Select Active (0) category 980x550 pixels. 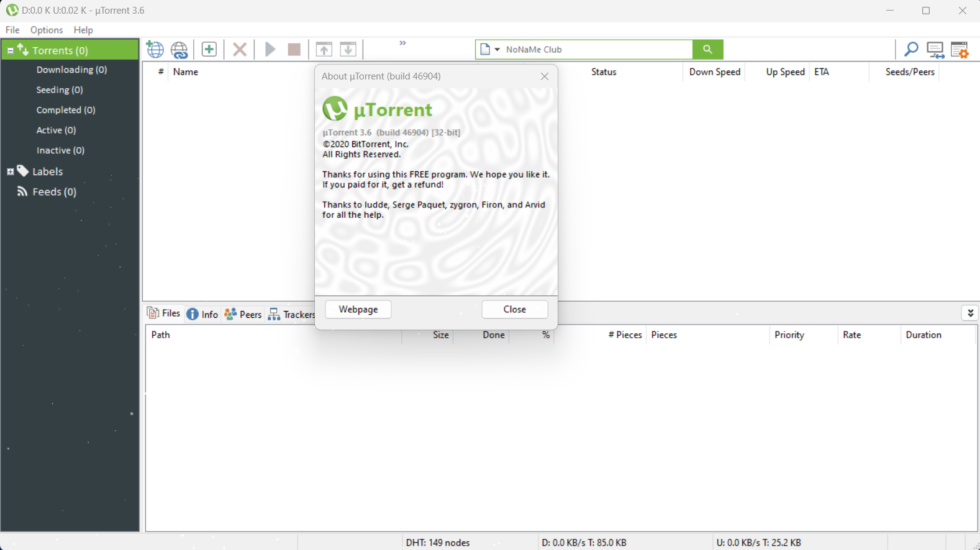56,130
